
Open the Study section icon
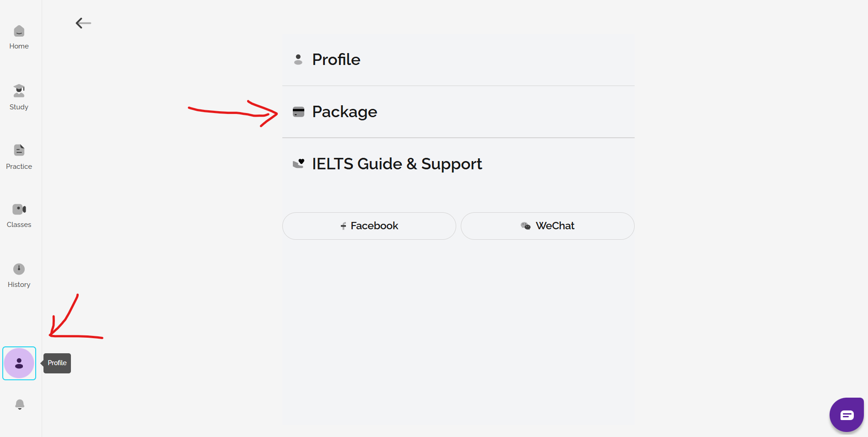coord(19,91)
